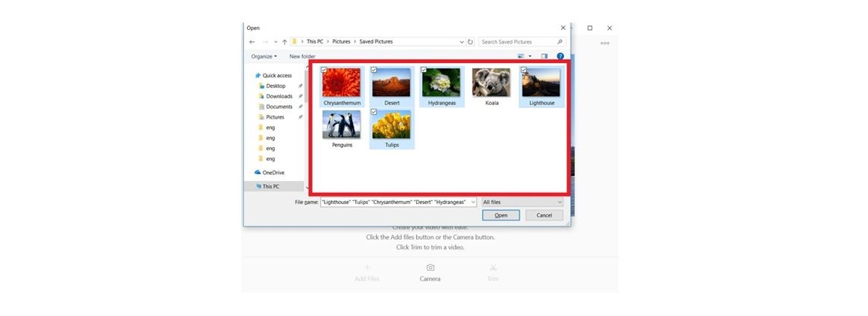Viewport: 868px width, 316px height.
Task: Expand the view options dropdown arrow
Action: [530, 56]
